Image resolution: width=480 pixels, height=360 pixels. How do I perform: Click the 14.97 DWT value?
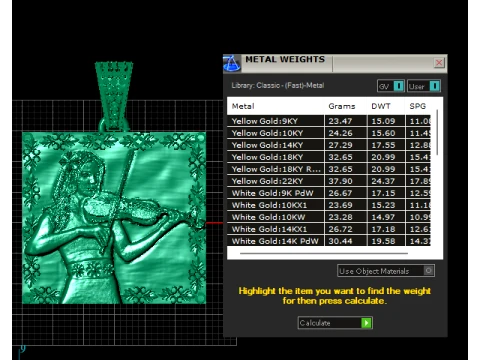coord(383,217)
